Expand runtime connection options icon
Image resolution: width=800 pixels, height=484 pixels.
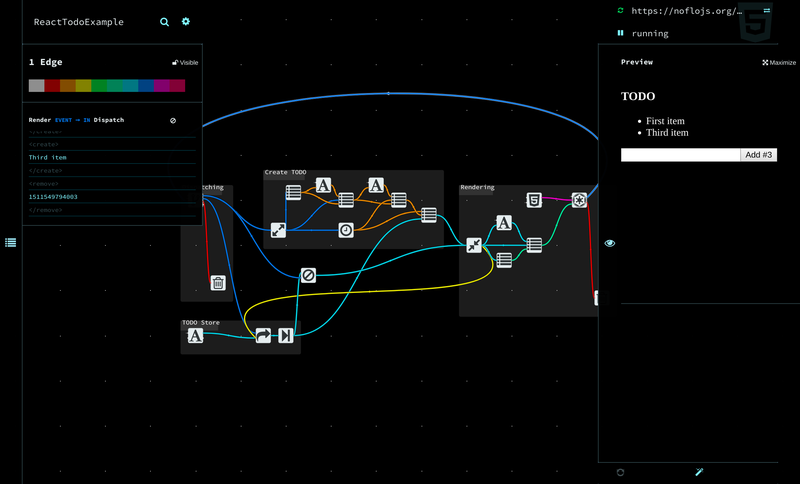click(767, 10)
